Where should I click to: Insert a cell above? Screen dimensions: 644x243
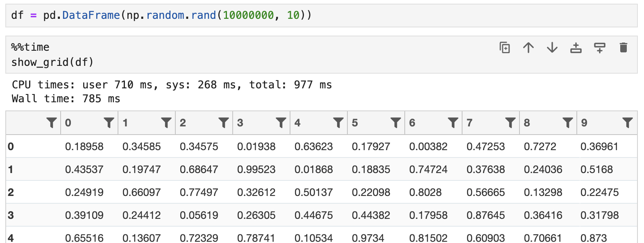(x=576, y=48)
